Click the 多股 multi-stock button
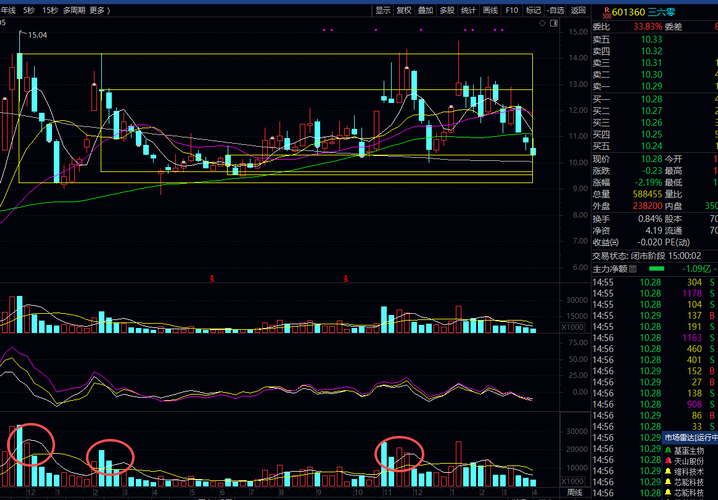Viewport: 718px width, 500px height. (x=447, y=10)
